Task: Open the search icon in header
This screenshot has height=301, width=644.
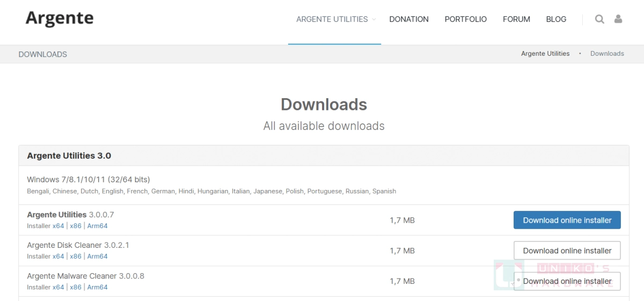Action: coord(599,19)
